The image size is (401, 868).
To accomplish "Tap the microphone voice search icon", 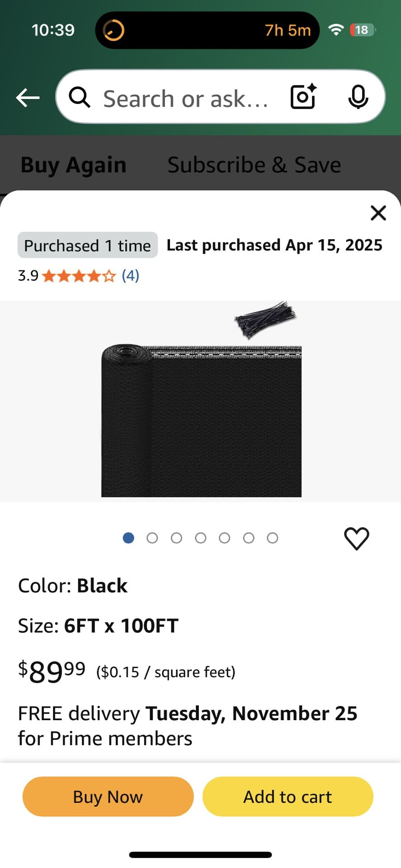I will [358, 97].
